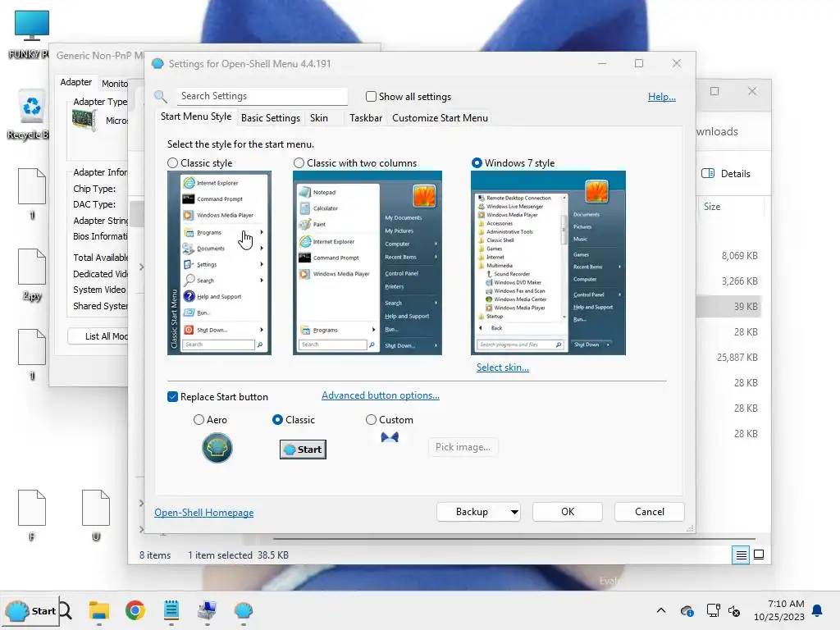Open the Customize Start Menu tab
The height and width of the screenshot is (630, 840).
[x=440, y=118]
